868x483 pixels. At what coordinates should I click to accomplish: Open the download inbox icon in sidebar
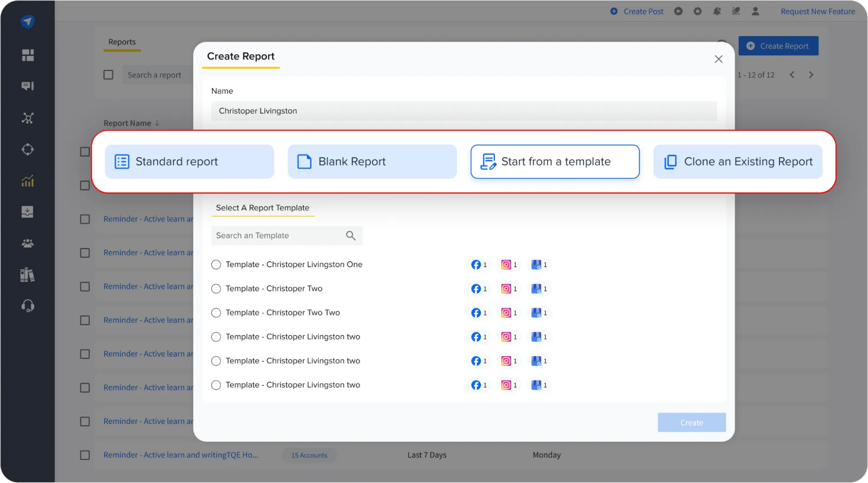click(27, 212)
